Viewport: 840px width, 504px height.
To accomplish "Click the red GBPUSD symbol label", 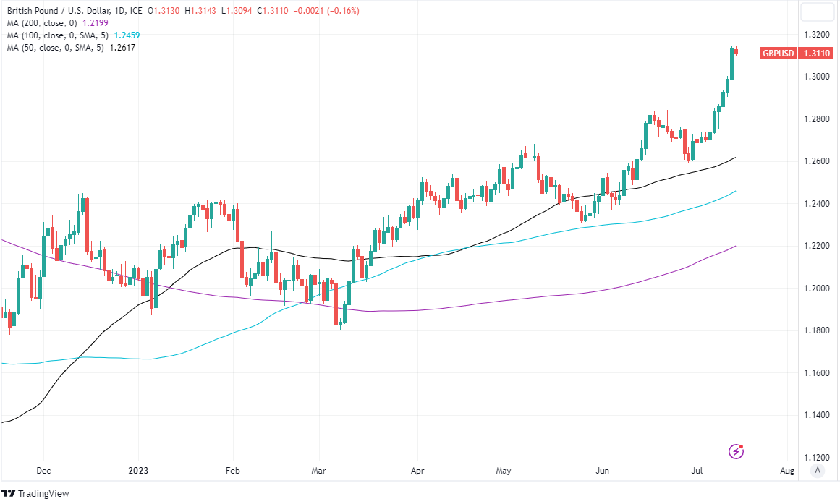I will pos(779,54).
